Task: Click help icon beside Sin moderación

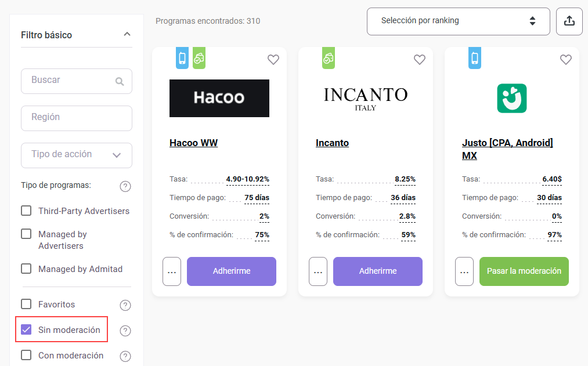Action: pyautogui.click(x=125, y=331)
